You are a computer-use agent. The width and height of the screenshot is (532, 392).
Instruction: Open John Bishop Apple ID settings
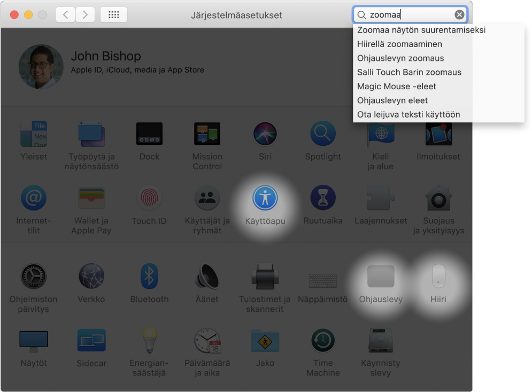coord(137,62)
